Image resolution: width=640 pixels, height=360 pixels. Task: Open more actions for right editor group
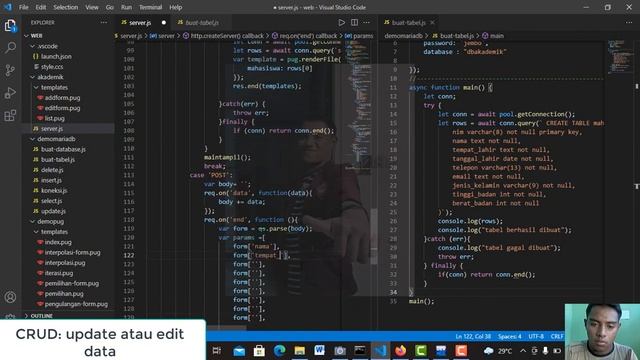(629, 22)
